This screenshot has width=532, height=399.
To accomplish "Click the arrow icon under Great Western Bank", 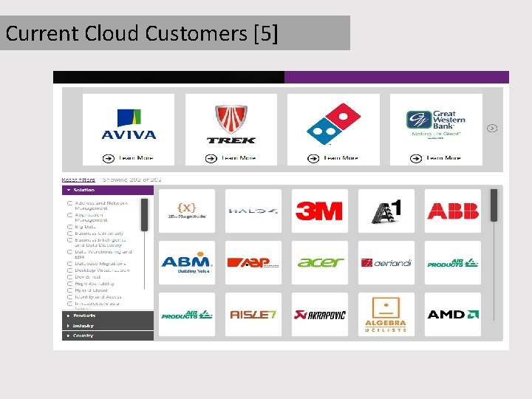I will tap(416, 158).
